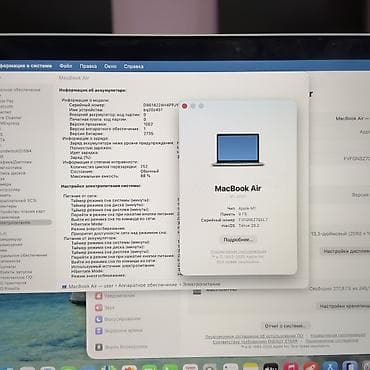Click the Настройки электропитания системы heading

point(101,186)
